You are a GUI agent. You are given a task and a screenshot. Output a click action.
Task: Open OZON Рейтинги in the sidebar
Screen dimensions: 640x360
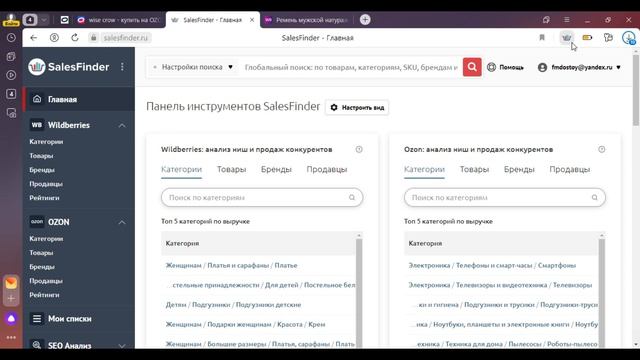(44, 295)
